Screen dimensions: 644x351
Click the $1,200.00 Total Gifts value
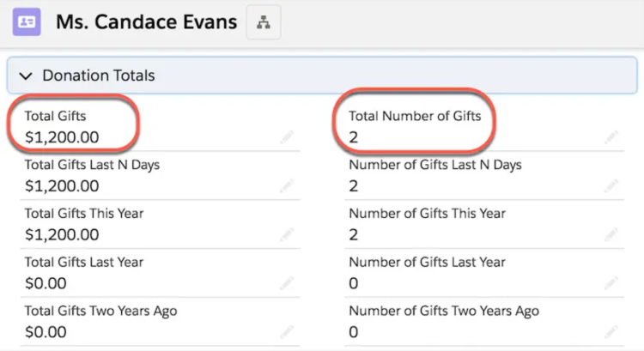[62, 137]
